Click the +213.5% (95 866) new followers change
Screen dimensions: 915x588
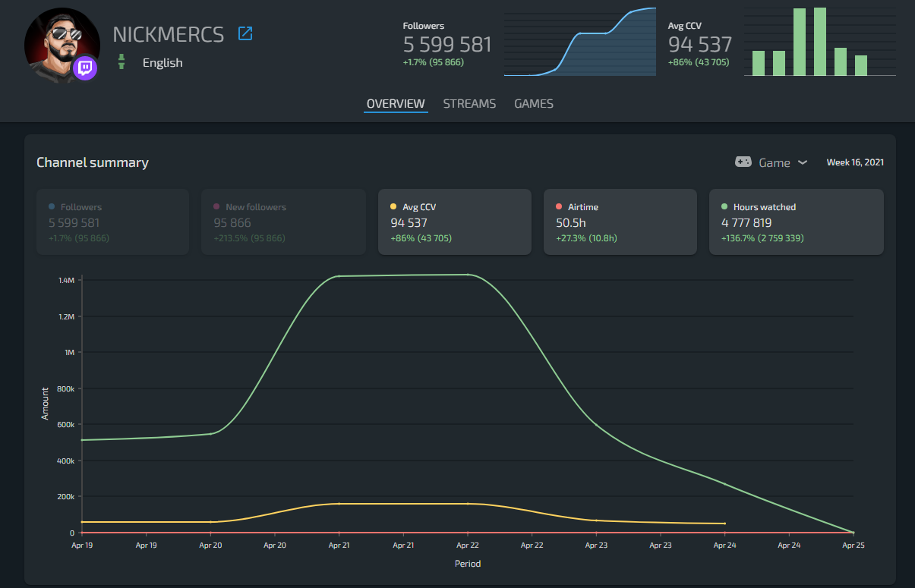click(249, 238)
